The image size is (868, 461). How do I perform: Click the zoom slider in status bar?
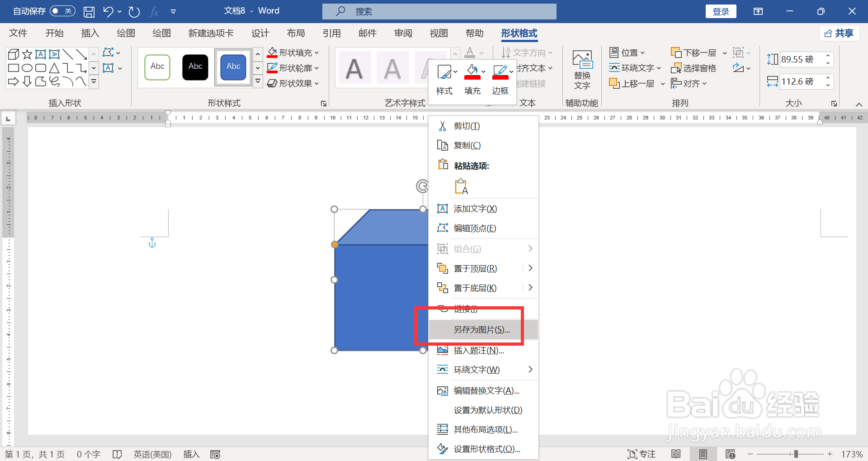point(790,454)
